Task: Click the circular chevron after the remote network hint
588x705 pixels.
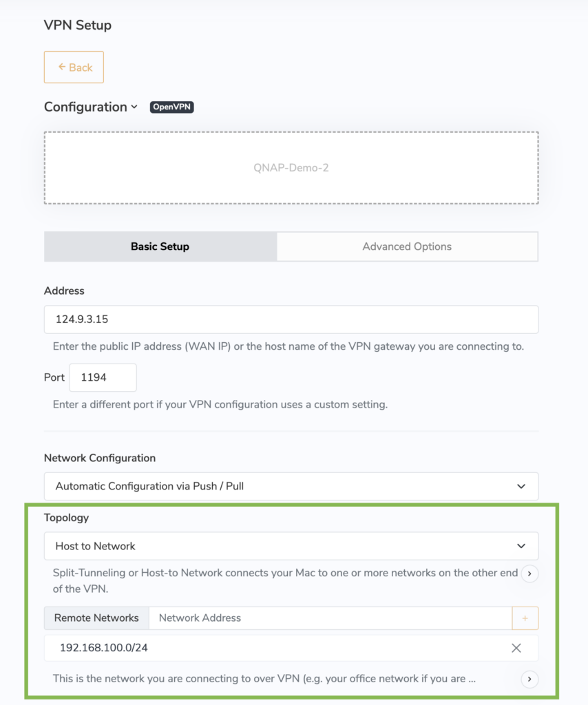Action: click(529, 679)
